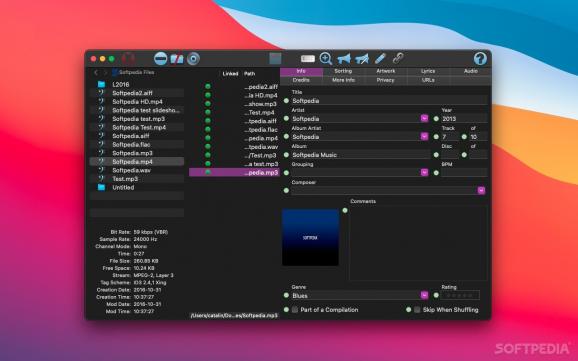Image resolution: width=578 pixels, height=361 pixels.
Task: Click the Linked column header
Action: pyautogui.click(x=230, y=74)
